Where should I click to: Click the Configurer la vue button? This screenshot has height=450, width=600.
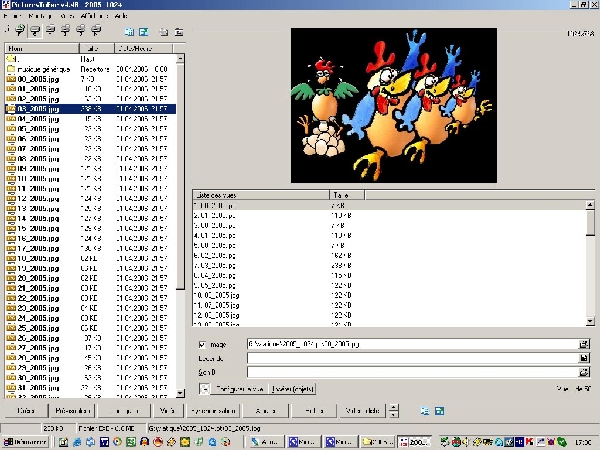pyautogui.click(x=240, y=389)
